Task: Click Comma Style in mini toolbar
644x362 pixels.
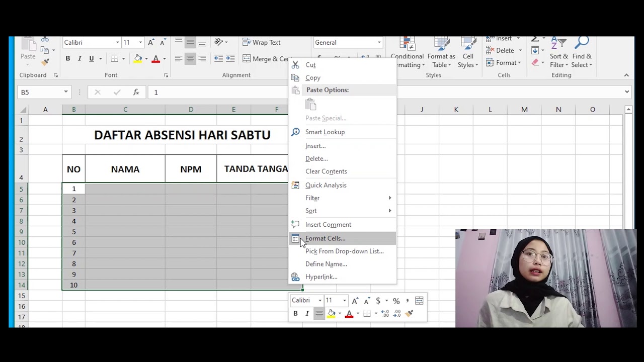Action: pos(408,301)
